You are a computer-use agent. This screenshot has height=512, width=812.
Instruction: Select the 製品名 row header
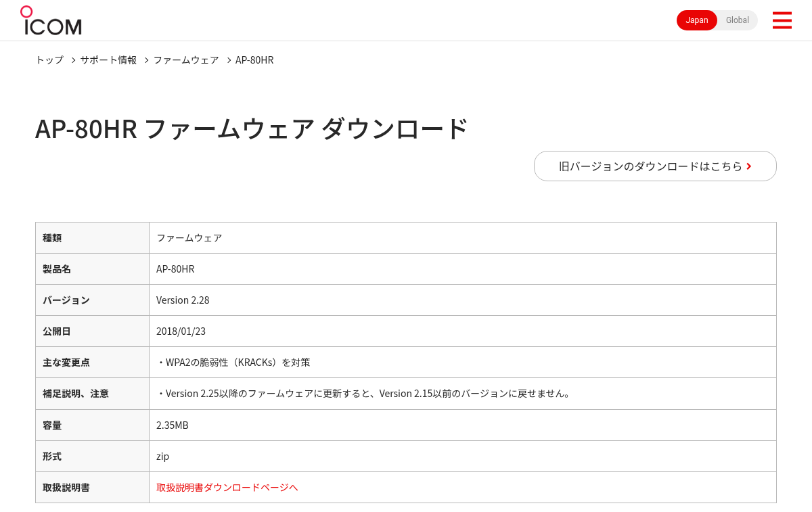tap(92, 269)
